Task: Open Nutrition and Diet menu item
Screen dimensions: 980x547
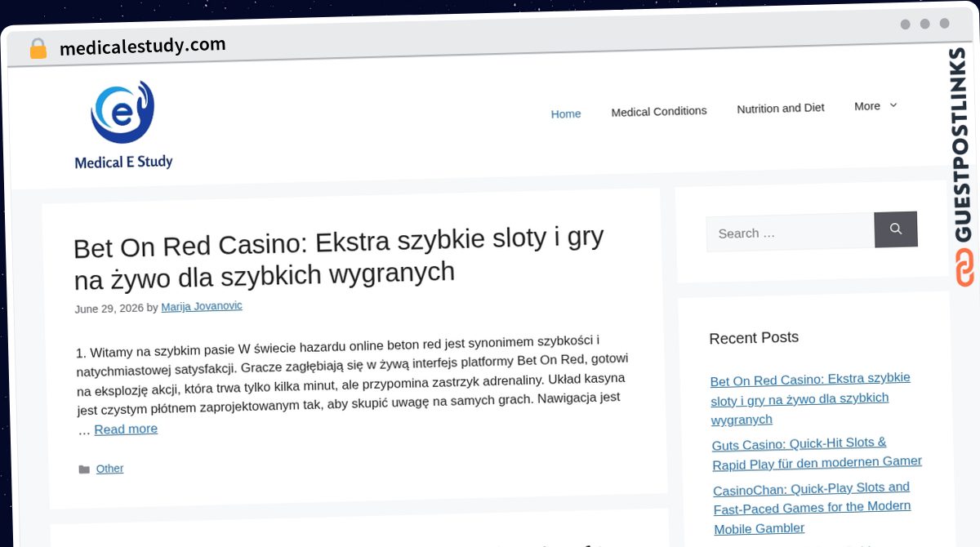Action: click(781, 108)
